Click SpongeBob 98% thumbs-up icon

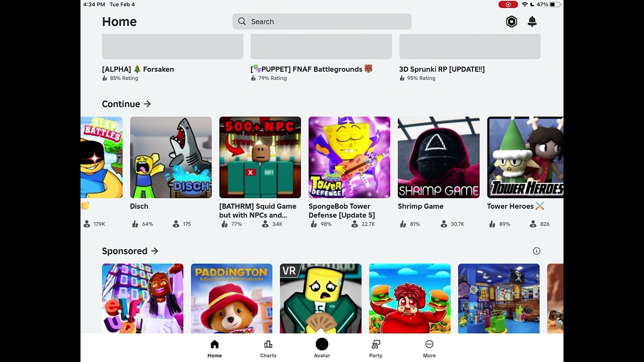(x=313, y=224)
